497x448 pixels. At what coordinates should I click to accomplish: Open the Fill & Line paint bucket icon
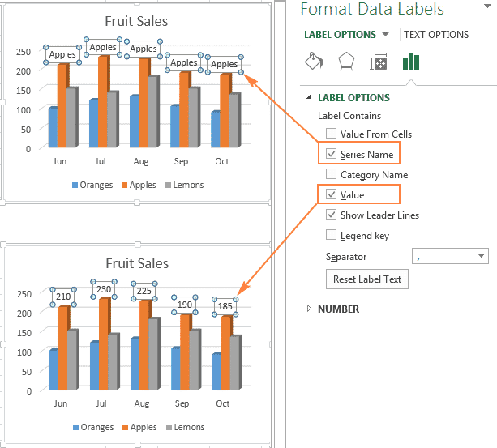tap(313, 62)
